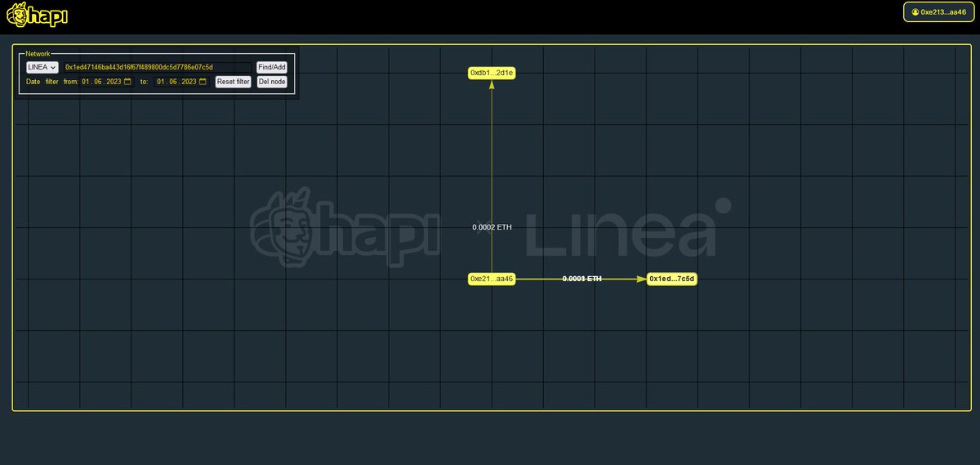Open the calendar picker for the to date
The height and width of the screenshot is (465, 980).
[203, 82]
